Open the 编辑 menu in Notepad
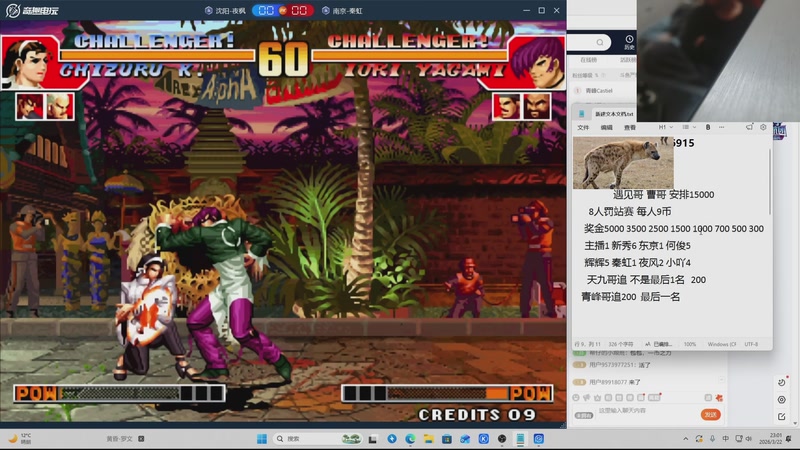The image size is (800, 450). click(x=607, y=128)
